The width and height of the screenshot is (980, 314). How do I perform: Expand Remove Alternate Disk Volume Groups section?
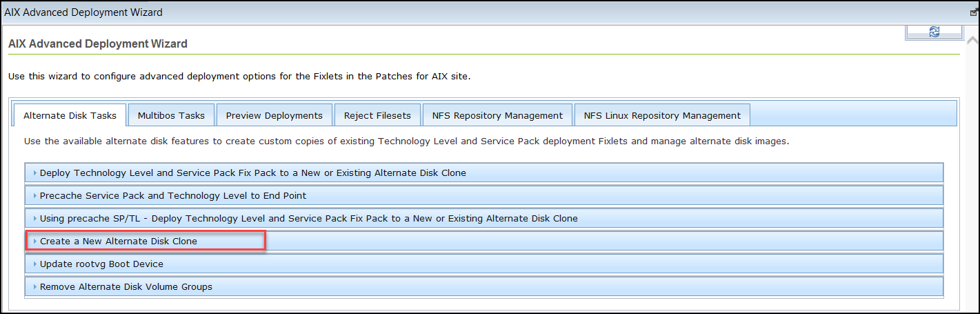pyautogui.click(x=484, y=286)
